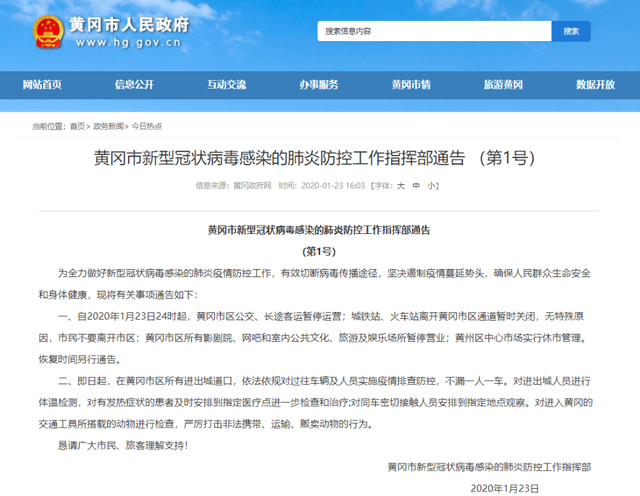Viewport: 640px width, 496px height.
Task: Click the www.hg.gov.cn URL text
Action: click(125, 44)
